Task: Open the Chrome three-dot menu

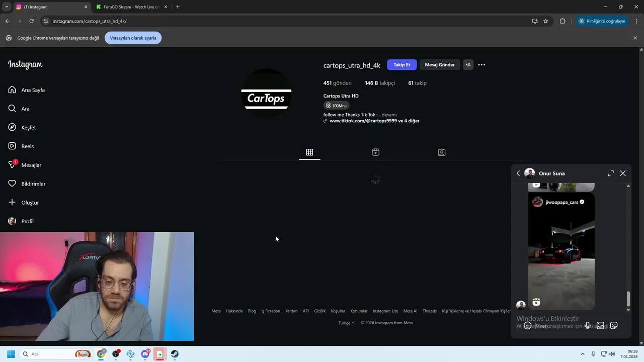Action: click(x=637, y=21)
